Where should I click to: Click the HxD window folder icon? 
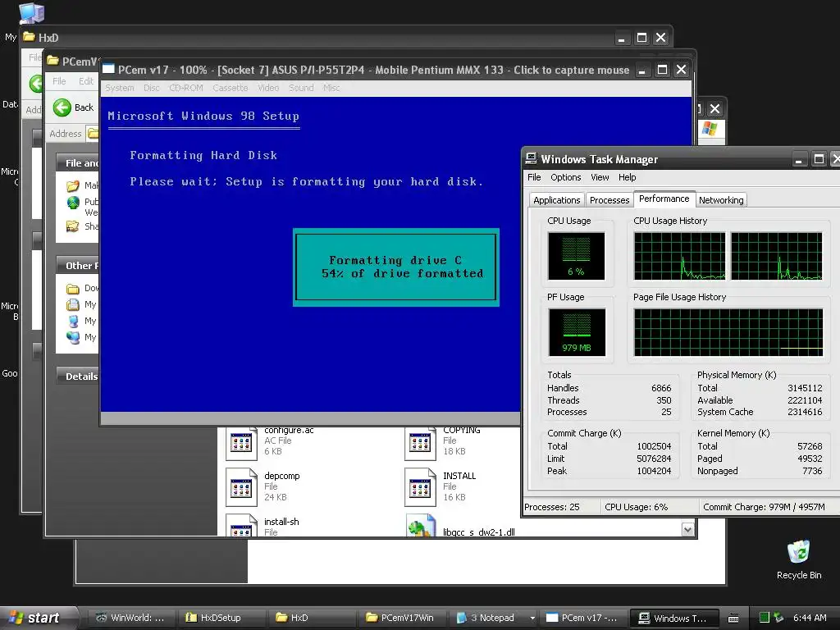tap(29, 37)
